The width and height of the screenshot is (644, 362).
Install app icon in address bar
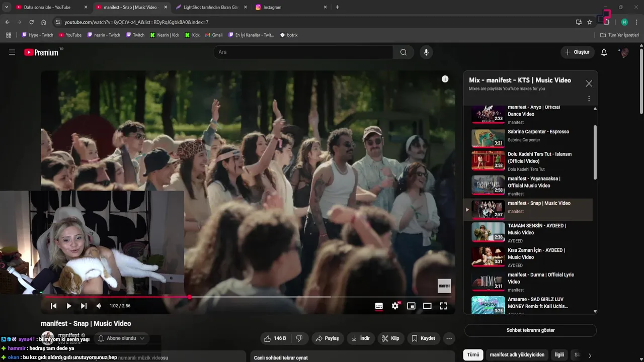tap(579, 22)
